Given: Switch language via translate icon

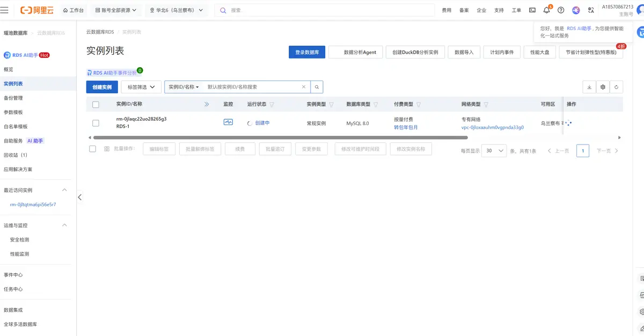Looking at the screenshot, I should tap(591, 10).
